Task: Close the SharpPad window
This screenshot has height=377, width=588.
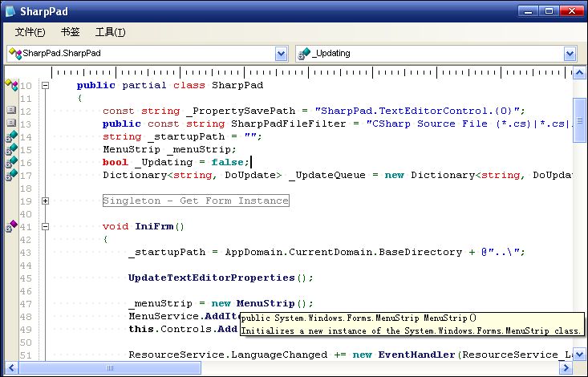Action: pos(571,11)
